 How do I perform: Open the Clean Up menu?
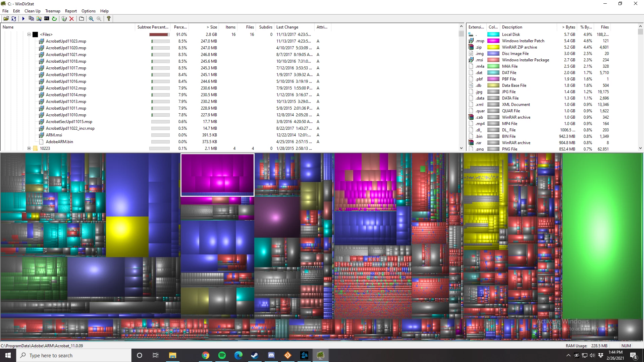click(32, 11)
